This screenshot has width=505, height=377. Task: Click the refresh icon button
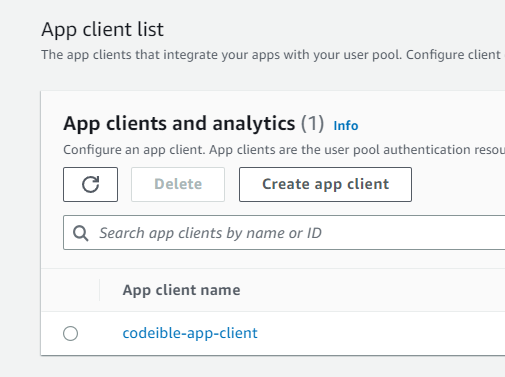click(90, 184)
